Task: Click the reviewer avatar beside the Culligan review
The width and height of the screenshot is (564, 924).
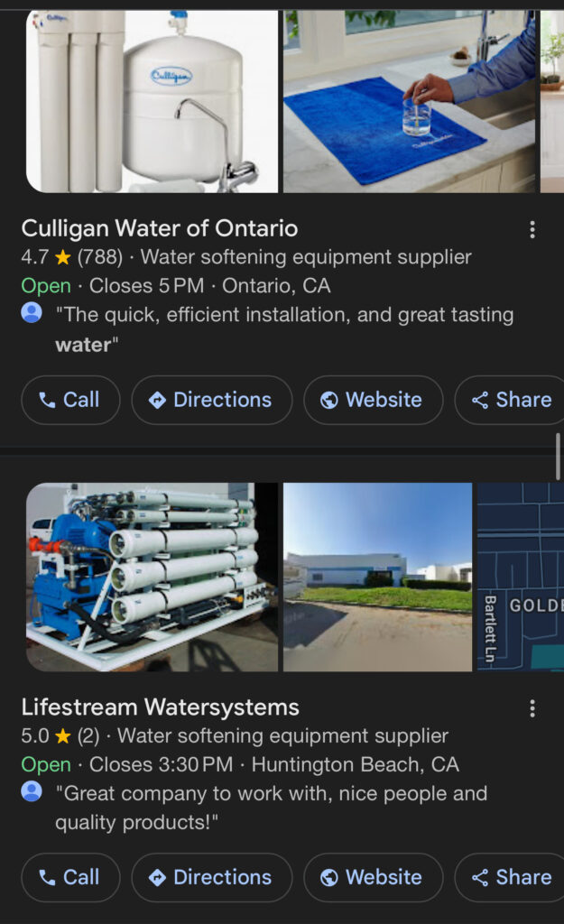Action: coord(32,314)
